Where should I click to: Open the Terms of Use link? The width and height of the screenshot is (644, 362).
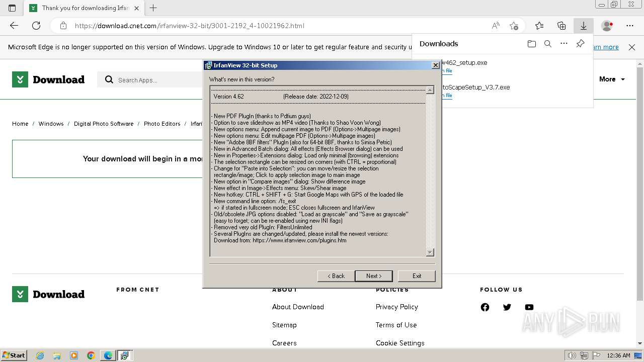tap(396, 325)
